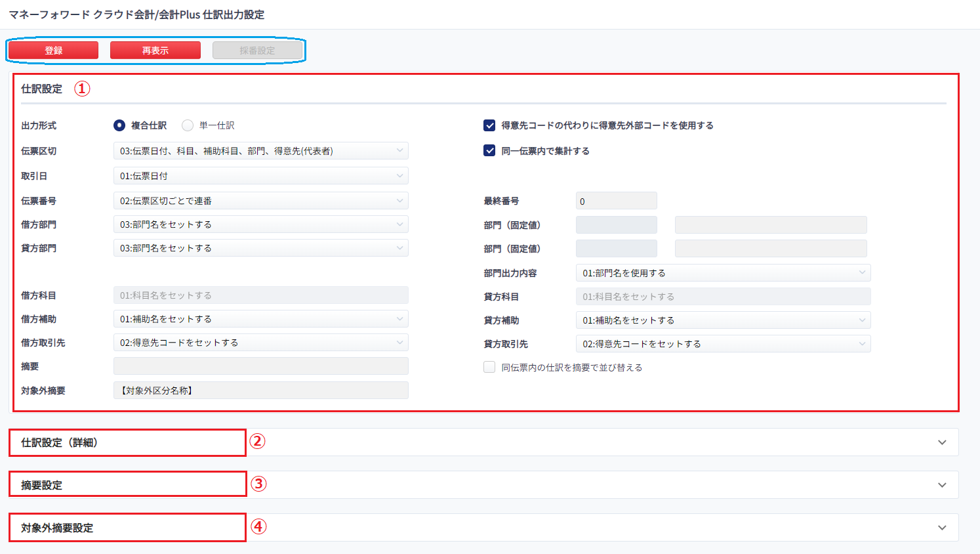Click the short 部門(固定値) code field beside 借方部門
Viewport: 980px width, 554px height.
point(617,225)
